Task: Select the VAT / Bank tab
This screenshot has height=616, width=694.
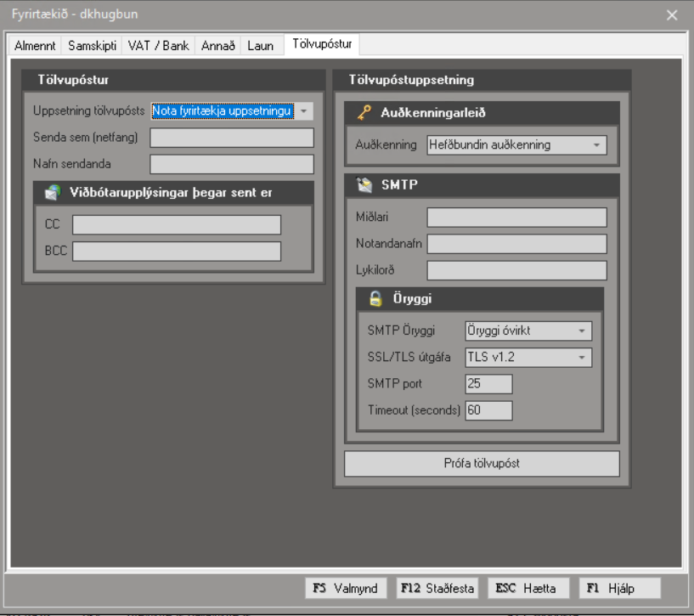Action: coord(158,46)
